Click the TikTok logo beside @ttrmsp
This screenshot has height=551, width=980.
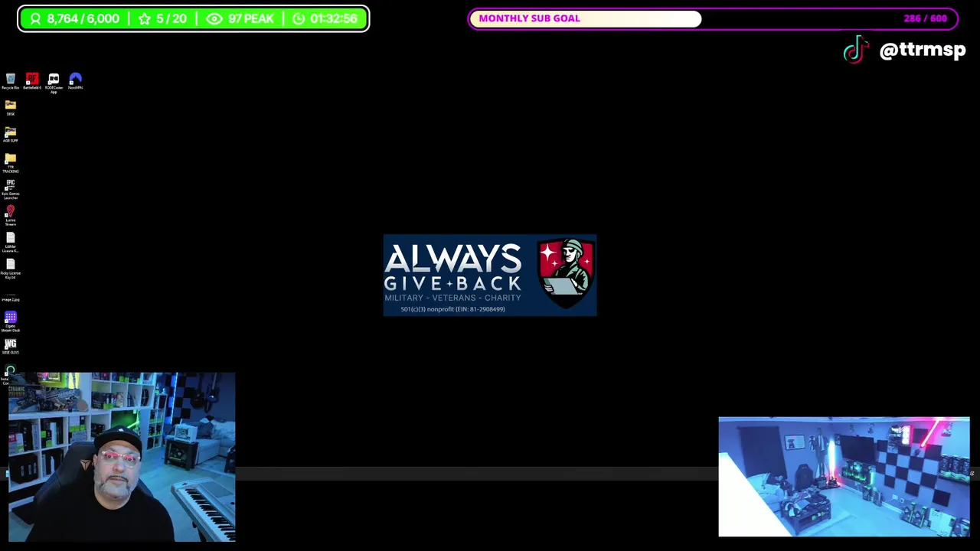857,50
